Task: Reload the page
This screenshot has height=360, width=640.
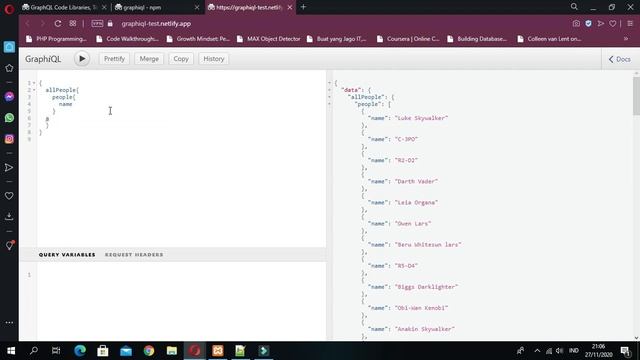Action: (58, 24)
